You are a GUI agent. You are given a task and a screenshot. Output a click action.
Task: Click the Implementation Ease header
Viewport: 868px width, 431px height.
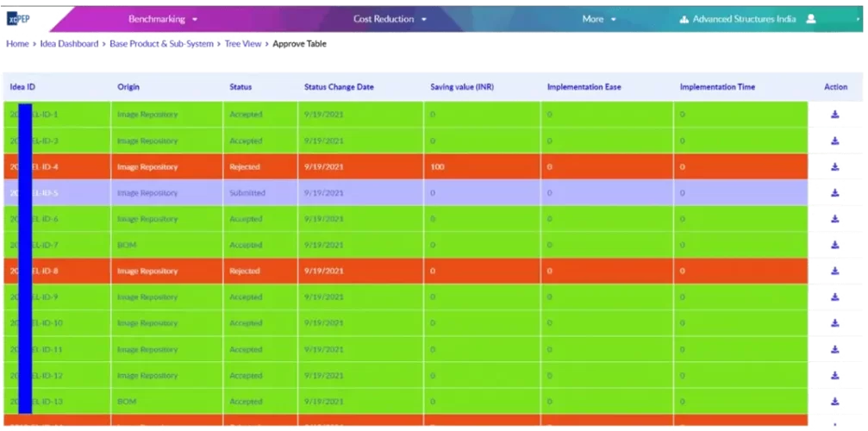[584, 87]
